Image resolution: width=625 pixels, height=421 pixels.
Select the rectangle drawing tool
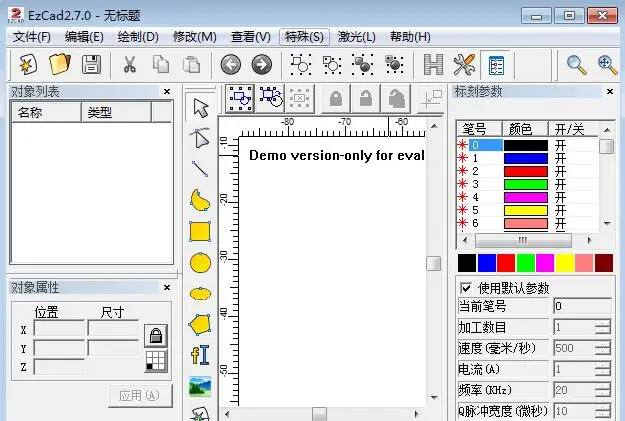pos(200,232)
